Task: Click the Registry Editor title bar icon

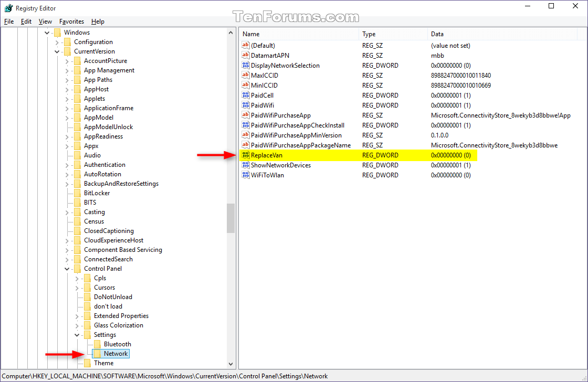Action: pos(8,8)
